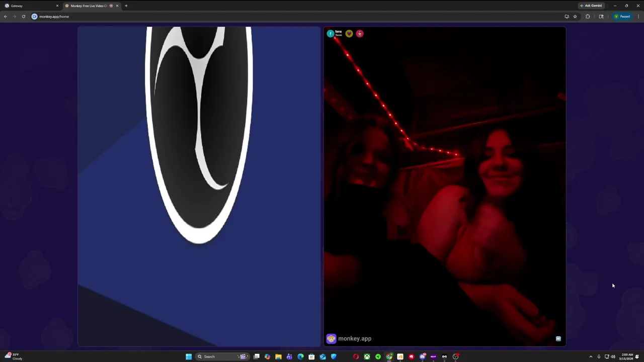Image resolution: width=644 pixels, height=362 pixels.
Task: Click the stranger's video feed
Action: click(x=445, y=186)
